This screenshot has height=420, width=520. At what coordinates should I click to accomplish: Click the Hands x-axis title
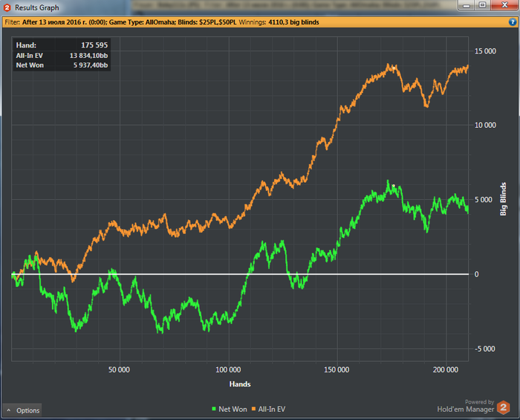(240, 384)
